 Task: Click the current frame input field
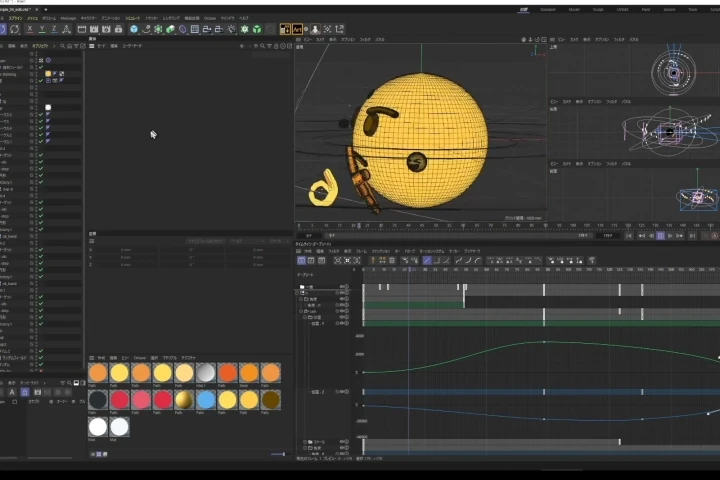pyautogui.click(x=309, y=236)
